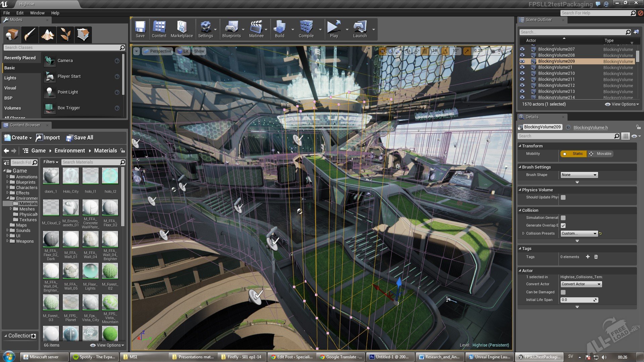The height and width of the screenshot is (362, 644).
Task: Toggle Simulation Generates Hit Events
Action: coord(563,218)
